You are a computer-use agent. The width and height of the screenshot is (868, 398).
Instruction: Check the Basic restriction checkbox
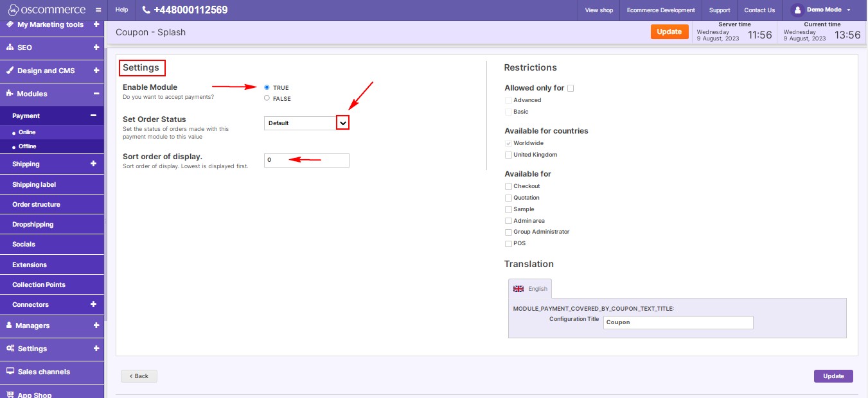pyautogui.click(x=508, y=112)
